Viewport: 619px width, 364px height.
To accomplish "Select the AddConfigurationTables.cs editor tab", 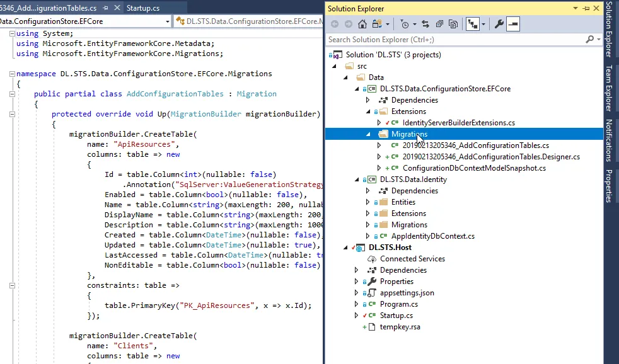I will 48,8.
